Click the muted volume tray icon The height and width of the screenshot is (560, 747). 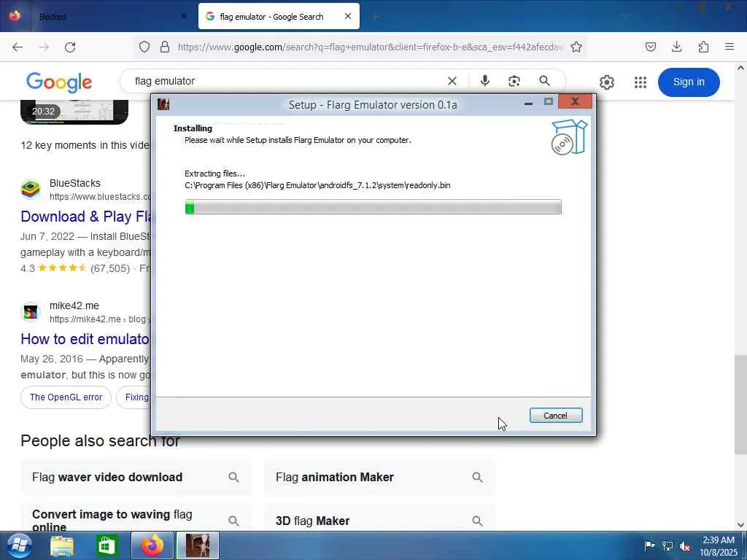[x=685, y=546]
